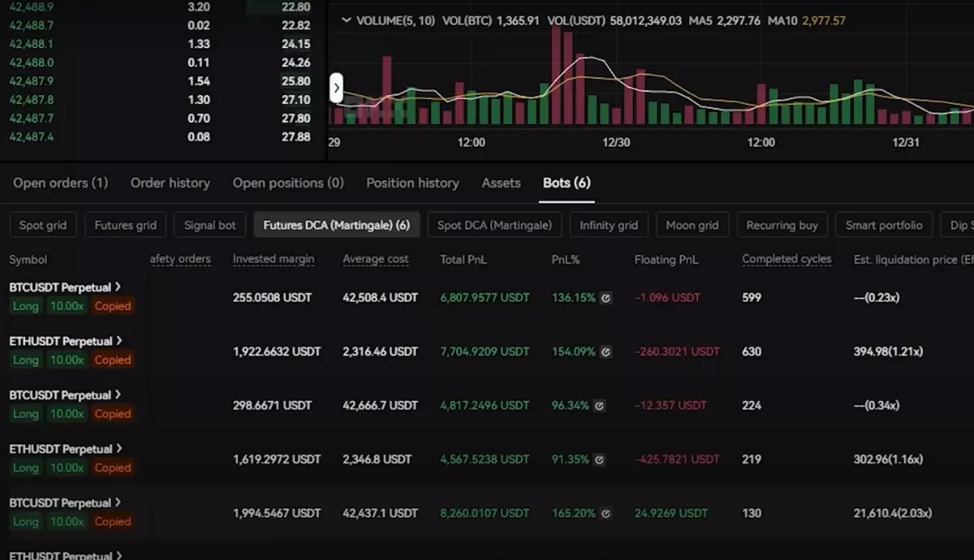This screenshot has width=974, height=560.
Task: Open share icon next to 96.34% PnL
Action: point(599,405)
